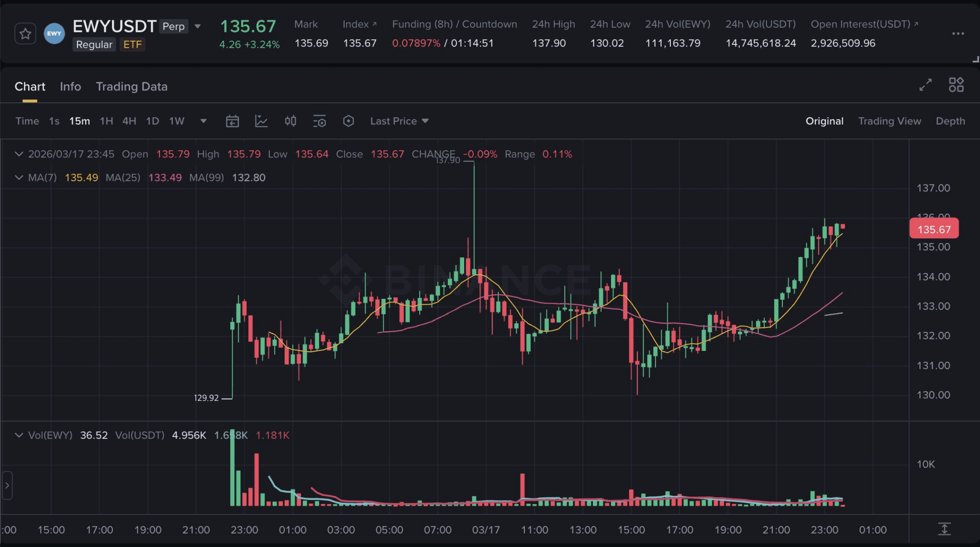Open the EWYUSDT pair dropdown arrow
Viewport: 980px width, 547px height.
point(198,26)
